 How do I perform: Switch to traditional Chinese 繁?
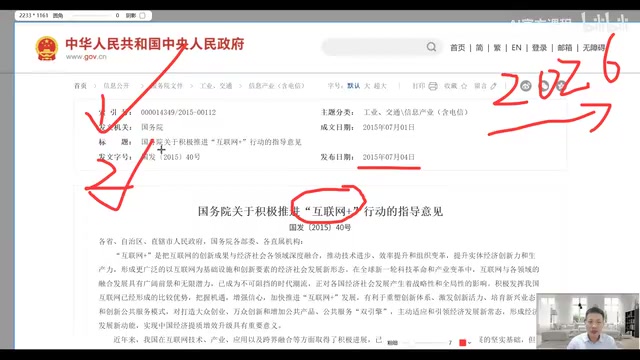click(x=497, y=48)
